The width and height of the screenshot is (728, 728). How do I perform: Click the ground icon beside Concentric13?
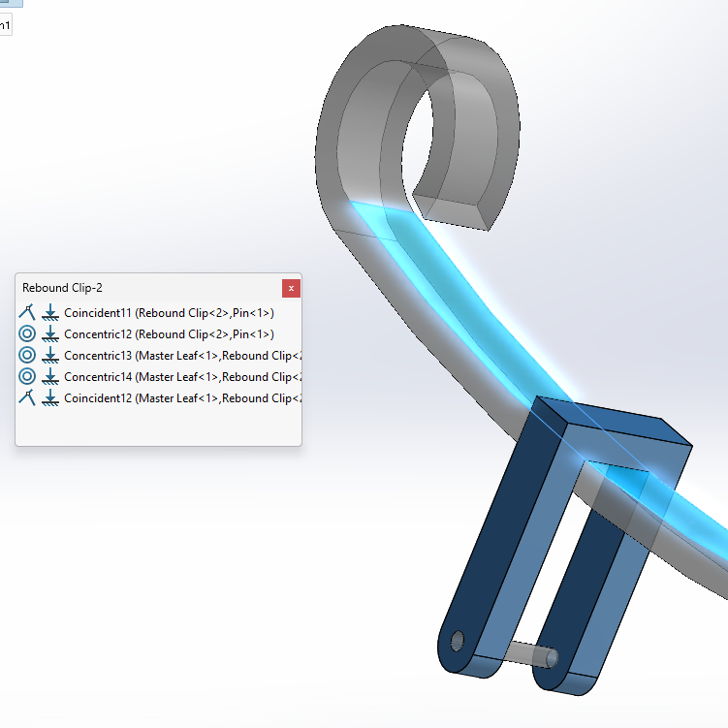50,355
